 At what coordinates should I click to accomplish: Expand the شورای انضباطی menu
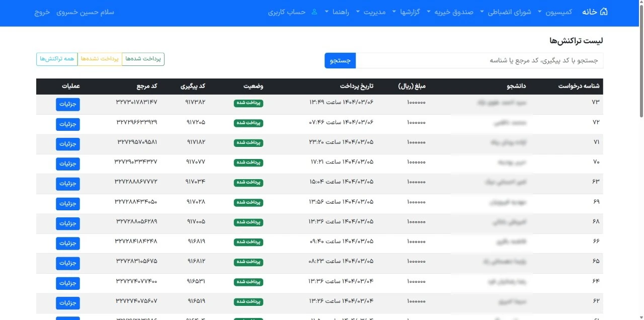(x=506, y=12)
